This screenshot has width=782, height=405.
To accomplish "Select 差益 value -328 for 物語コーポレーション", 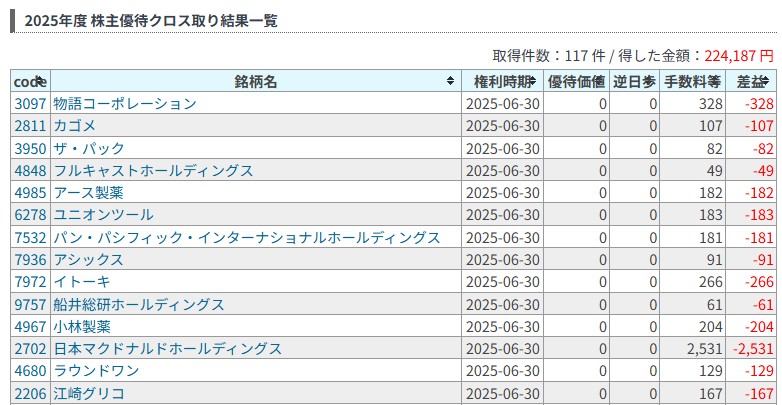I will 759,104.
